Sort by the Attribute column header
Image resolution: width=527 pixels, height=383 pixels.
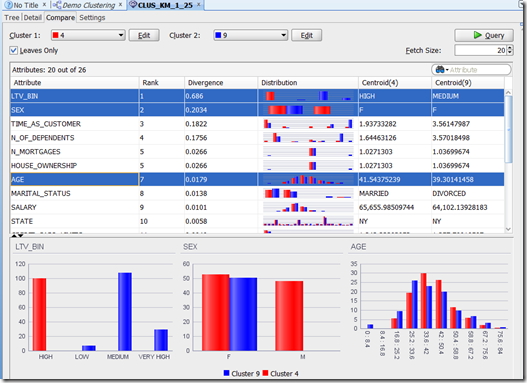coord(75,83)
